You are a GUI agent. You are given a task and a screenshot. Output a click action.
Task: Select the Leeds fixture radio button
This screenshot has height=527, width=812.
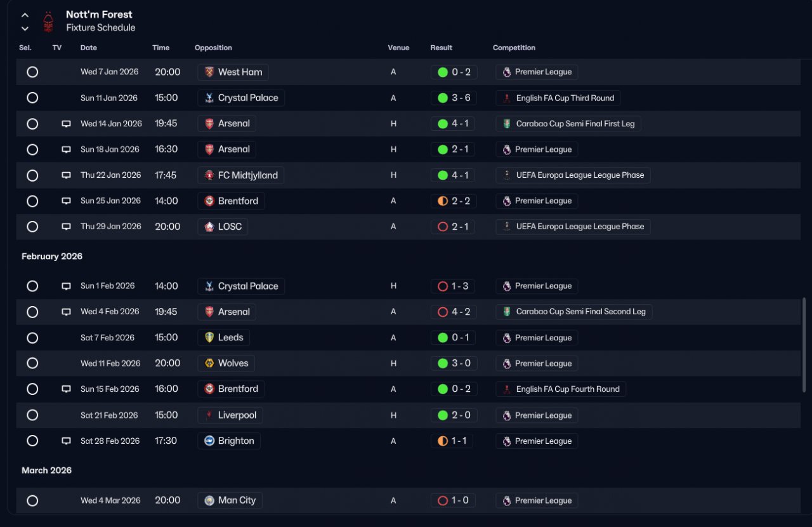32,338
